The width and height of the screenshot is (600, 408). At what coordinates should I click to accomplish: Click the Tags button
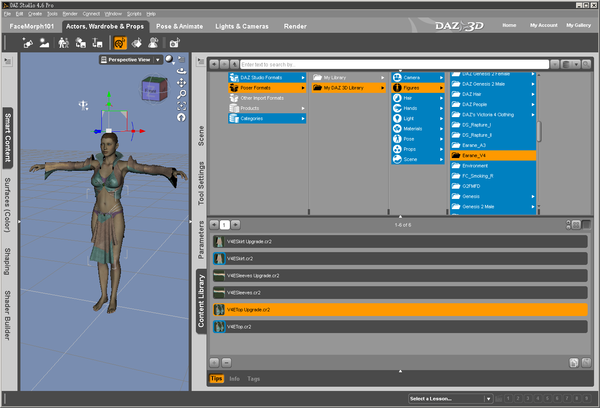click(253, 379)
